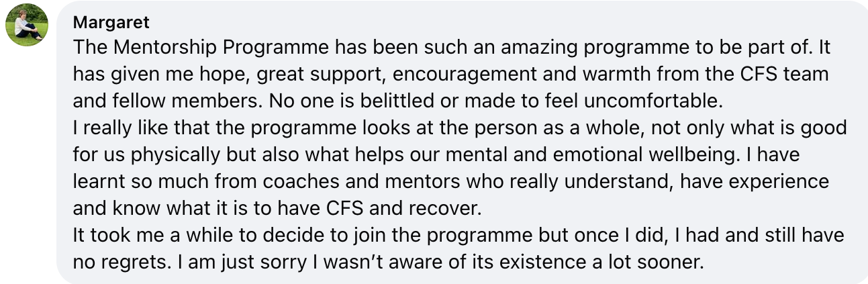Screen dimensions: 868x284
Task: Click the words "have experience" in the comment
Action: pos(755,181)
